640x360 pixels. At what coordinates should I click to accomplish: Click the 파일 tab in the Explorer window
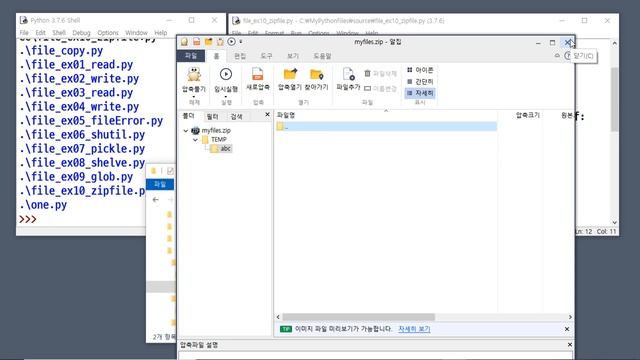(x=160, y=184)
